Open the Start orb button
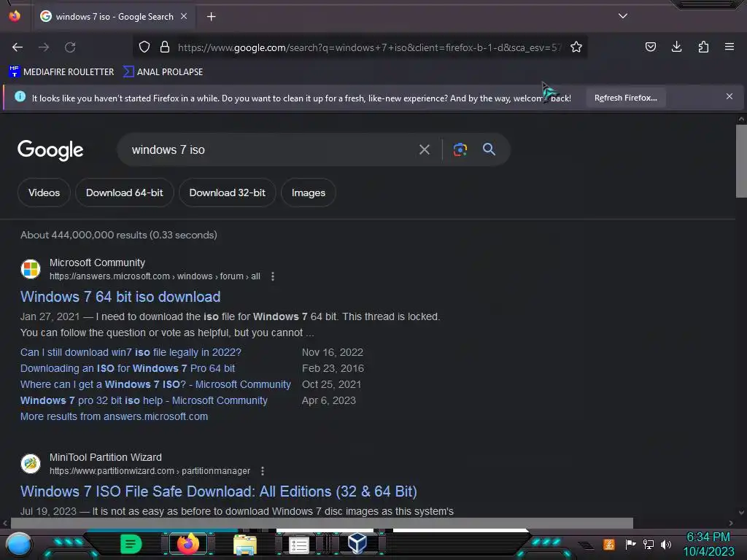Viewport: 747px width, 560px height. (x=18, y=544)
